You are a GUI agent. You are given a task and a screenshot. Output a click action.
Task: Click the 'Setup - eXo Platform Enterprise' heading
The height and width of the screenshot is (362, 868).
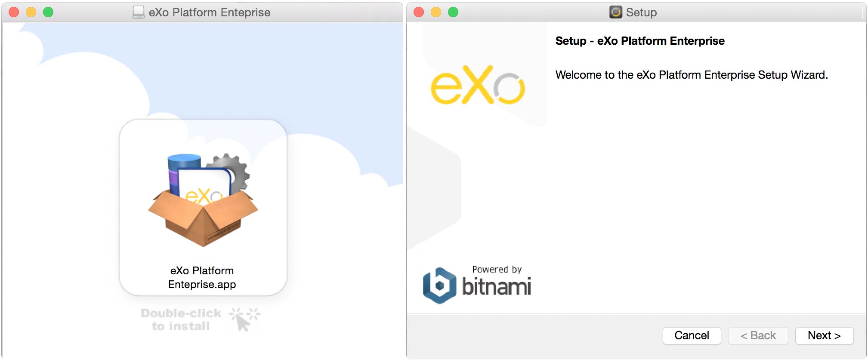(x=640, y=41)
